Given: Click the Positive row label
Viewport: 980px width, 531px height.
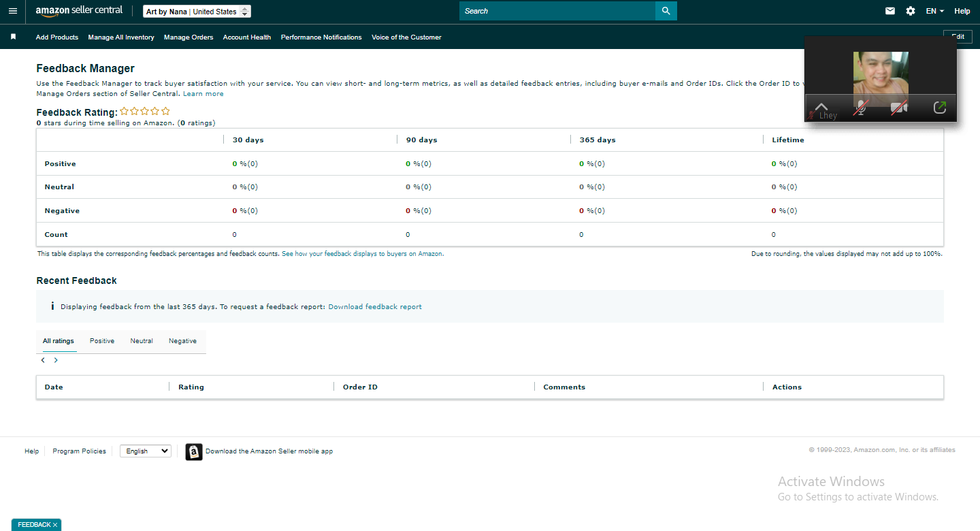Looking at the screenshot, I should pyautogui.click(x=61, y=163).
